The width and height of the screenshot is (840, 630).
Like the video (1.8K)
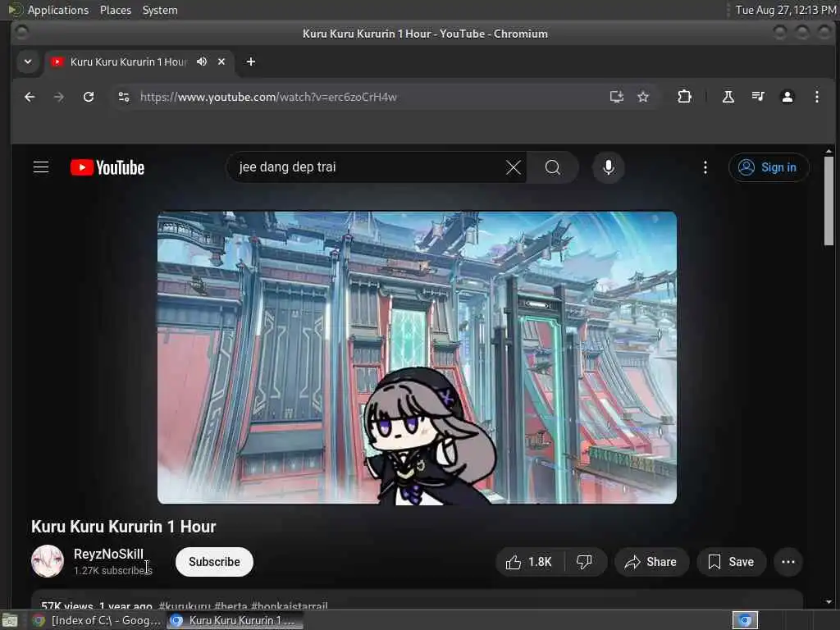coord(529,562)
